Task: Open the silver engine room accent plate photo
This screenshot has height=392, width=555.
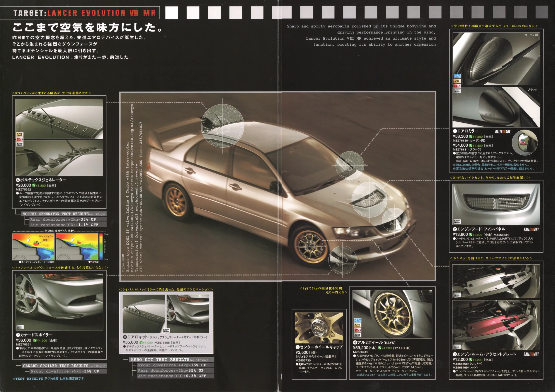Action: pos(496,281)
